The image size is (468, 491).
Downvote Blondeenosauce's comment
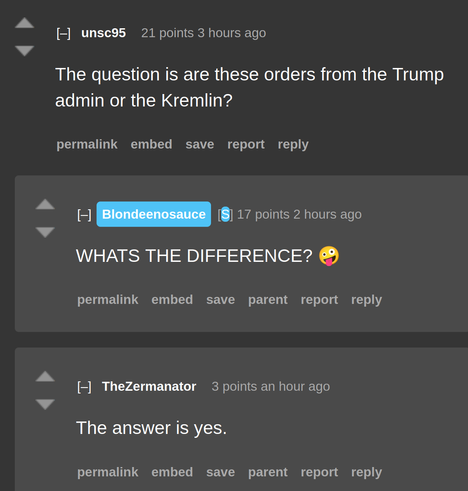tap(45, 232)
